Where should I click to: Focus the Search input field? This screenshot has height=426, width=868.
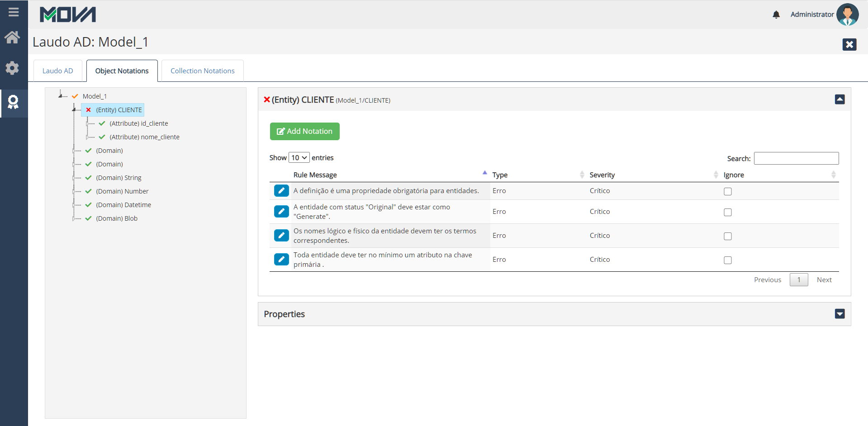[x=796, y=158]
